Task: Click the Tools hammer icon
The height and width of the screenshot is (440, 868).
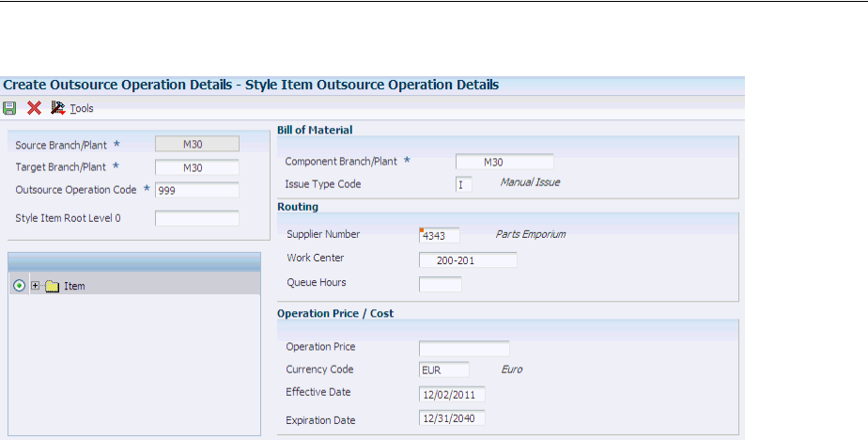Action: point(58,107)
